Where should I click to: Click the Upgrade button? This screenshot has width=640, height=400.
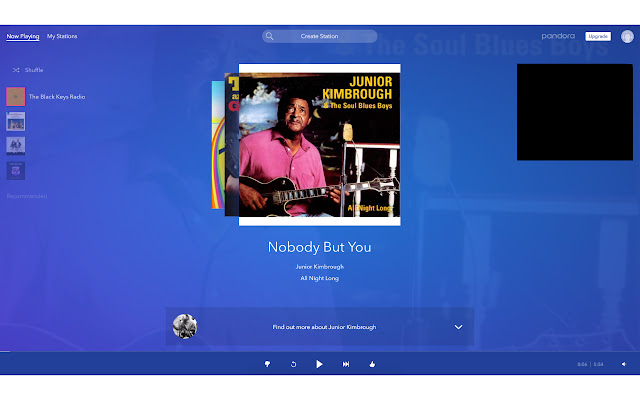(x=598, y=36)
